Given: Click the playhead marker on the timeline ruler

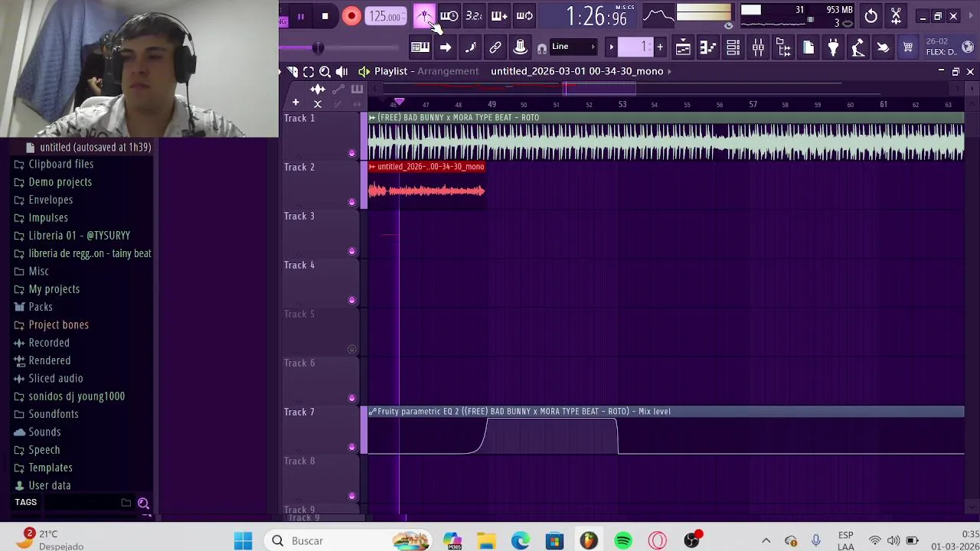Looking at the screenshot, I should pyautogui.click(x=399, y=102).
